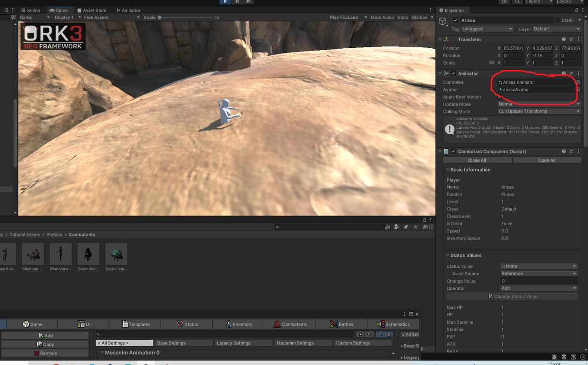Pause the game with the Pause button

[x=237, y=2]
